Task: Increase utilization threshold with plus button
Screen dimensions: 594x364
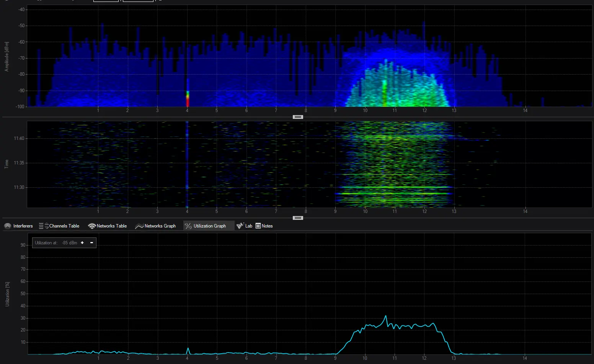Action: pyautogui.click(x=82, y=243)
